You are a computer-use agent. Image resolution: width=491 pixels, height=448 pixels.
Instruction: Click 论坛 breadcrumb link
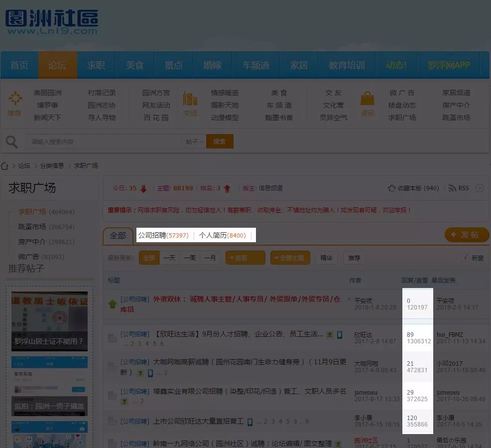pyautogui.click(x=24, y=166)
